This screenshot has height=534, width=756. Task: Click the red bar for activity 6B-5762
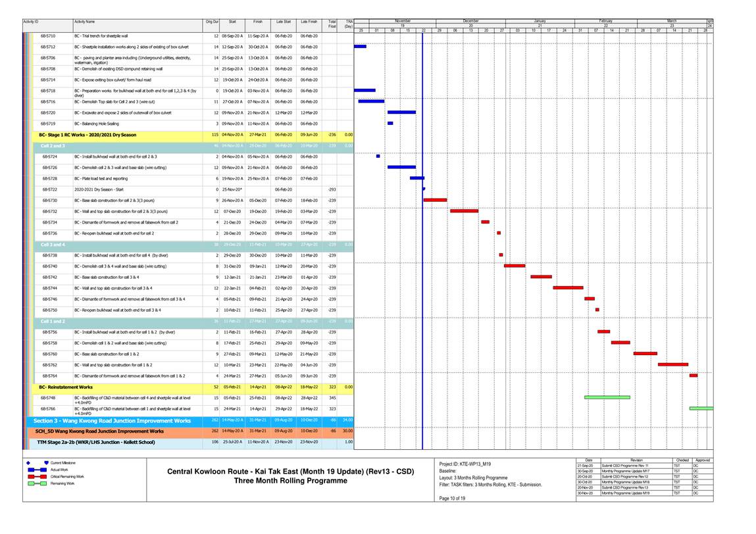[x=672, y=364]
